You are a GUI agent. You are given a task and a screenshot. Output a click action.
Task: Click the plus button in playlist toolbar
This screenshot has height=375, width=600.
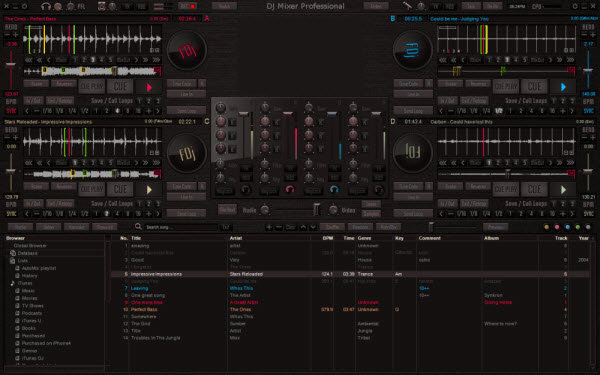pos(269,227)
